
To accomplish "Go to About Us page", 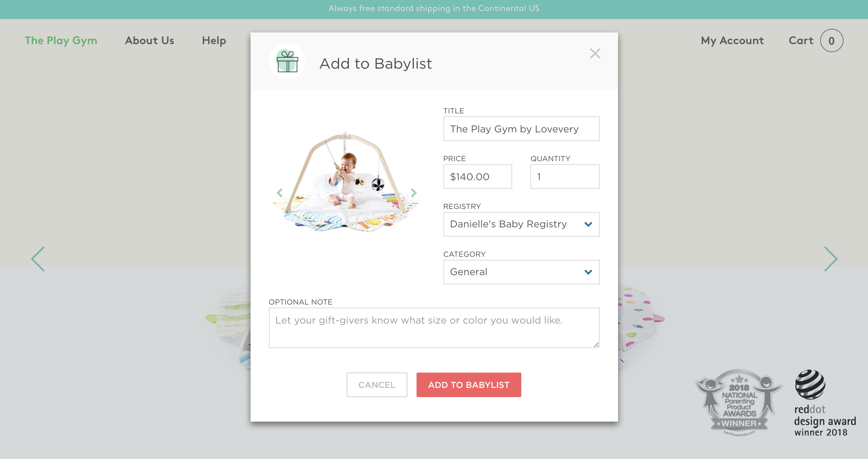I will click(149, 40).
